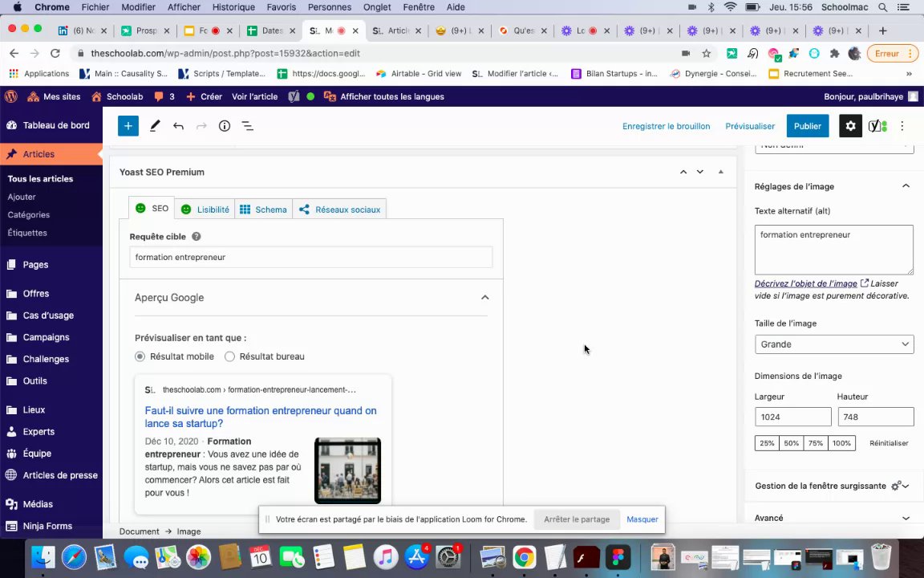Click Arrêter le partage button
924x578 pixels.
577,519
